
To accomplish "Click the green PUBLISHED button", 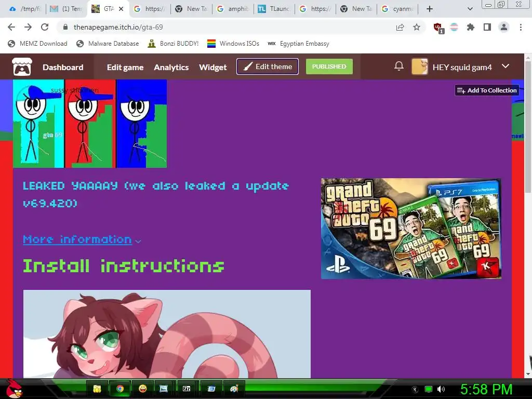I will (x=329, y=66).
